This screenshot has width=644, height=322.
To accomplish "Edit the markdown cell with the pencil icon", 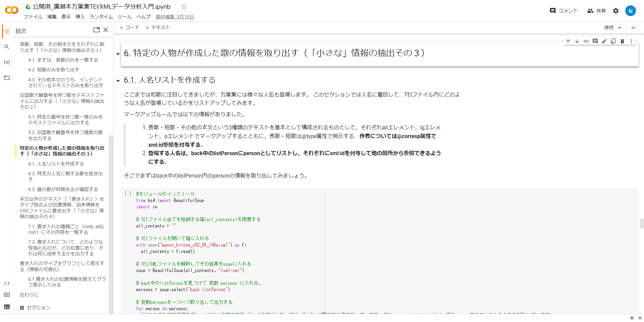I will coord(604,41).
